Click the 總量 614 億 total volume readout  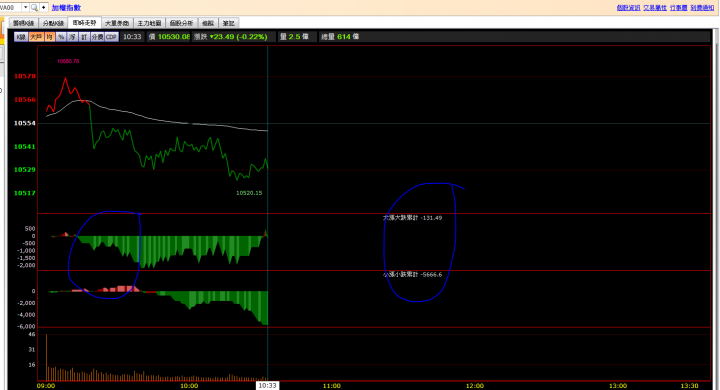pyautogui.click(x=340, y=37)
